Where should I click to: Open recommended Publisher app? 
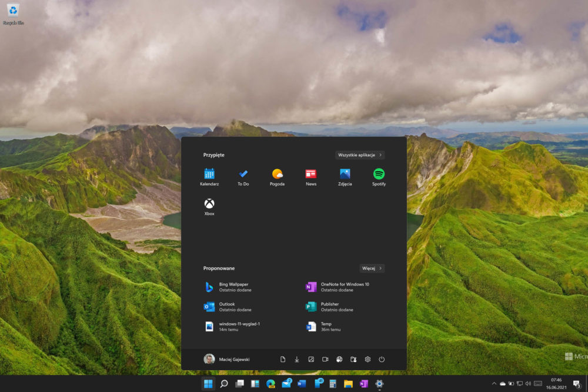pos(330,307)
